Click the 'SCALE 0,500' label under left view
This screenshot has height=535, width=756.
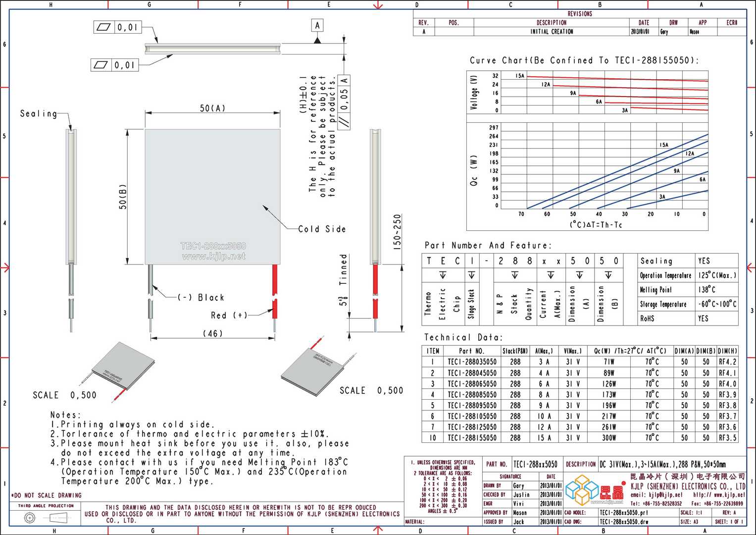(64, 395)
